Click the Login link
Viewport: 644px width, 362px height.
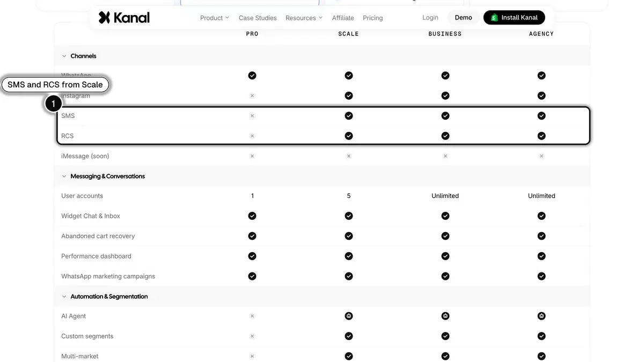pyautogui.click(x=430, y=18)
